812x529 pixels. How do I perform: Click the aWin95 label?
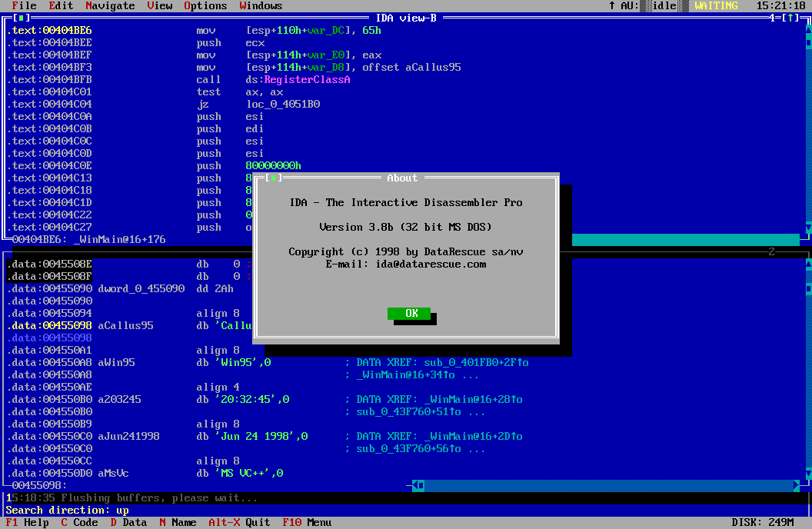click(116, 362)
